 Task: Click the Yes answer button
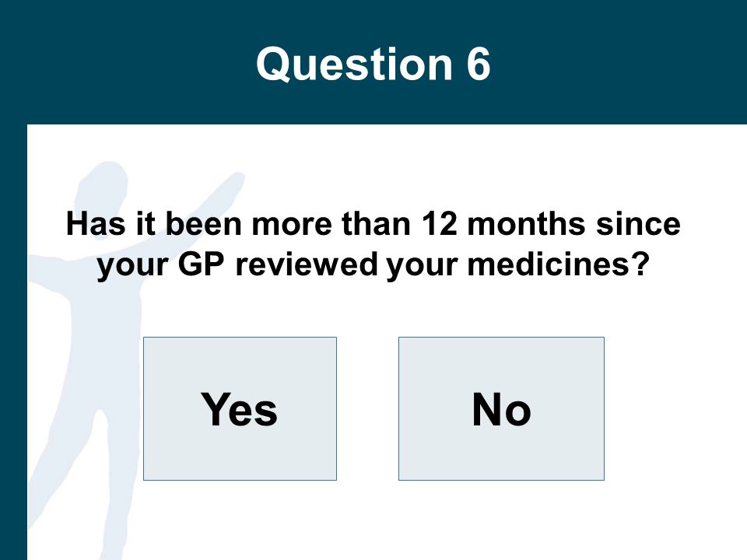click(x=240, y=408)
